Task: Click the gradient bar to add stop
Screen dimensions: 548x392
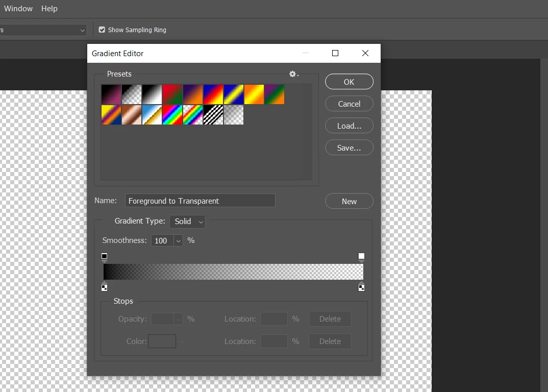Action: 233,272
